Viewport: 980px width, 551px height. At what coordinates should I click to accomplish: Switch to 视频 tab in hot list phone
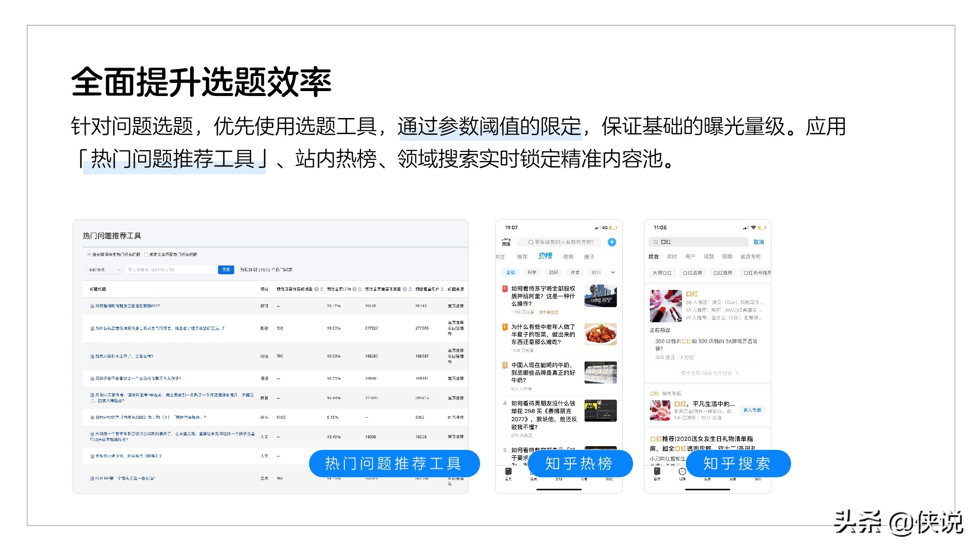[568, 257]
